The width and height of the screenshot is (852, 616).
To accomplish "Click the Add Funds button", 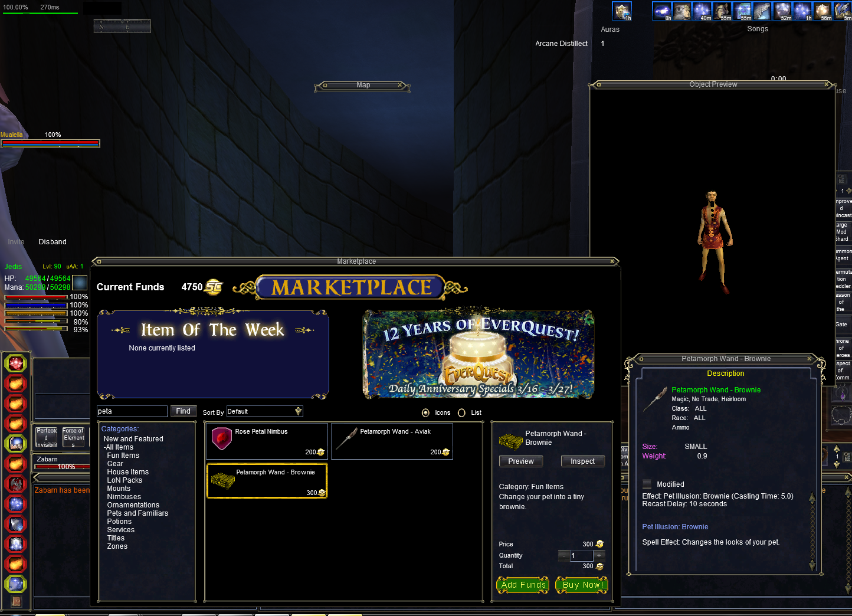I will [523, 585].
